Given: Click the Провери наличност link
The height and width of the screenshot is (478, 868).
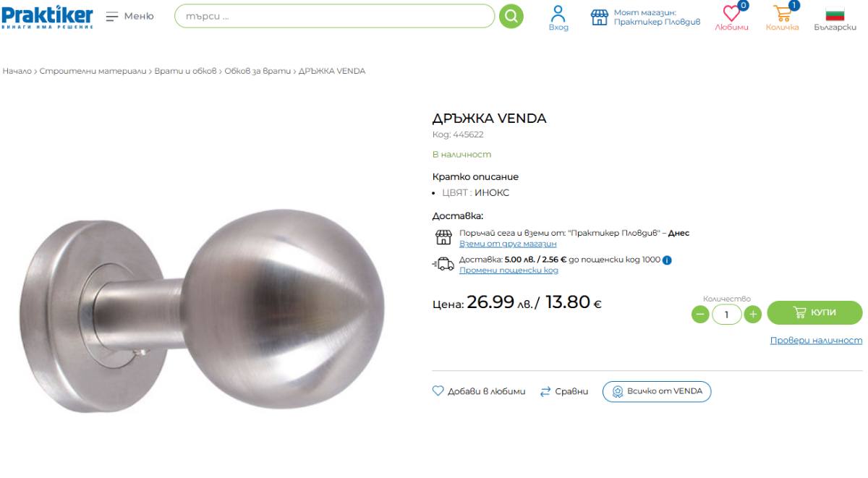Looking at the screenshot, I should 816,341.
